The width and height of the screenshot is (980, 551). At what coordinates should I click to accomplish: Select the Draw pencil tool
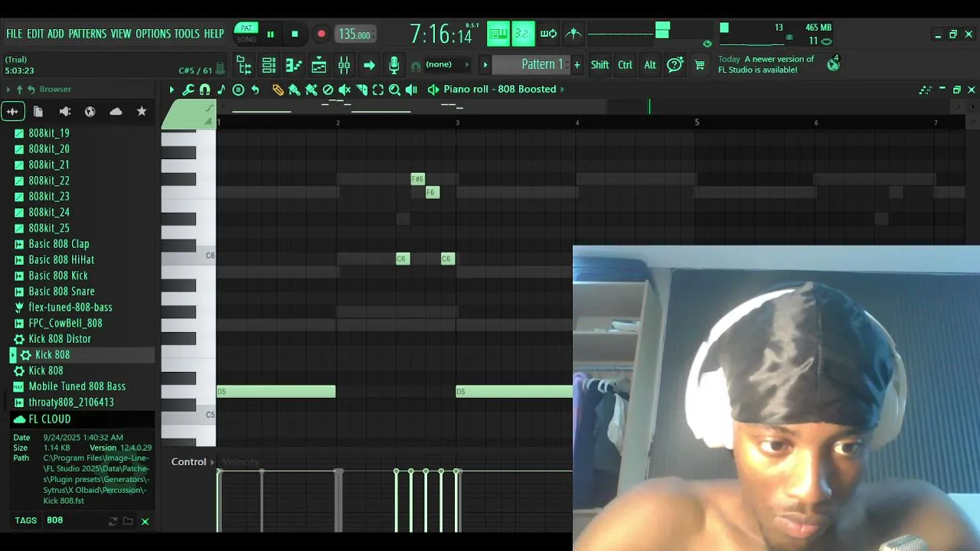(x=278, y=90)
